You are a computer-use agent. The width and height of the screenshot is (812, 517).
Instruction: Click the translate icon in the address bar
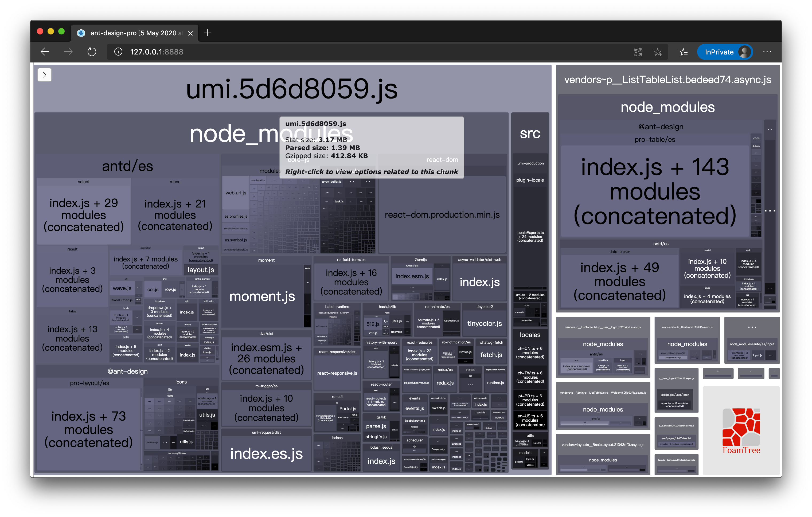(638, 52)
